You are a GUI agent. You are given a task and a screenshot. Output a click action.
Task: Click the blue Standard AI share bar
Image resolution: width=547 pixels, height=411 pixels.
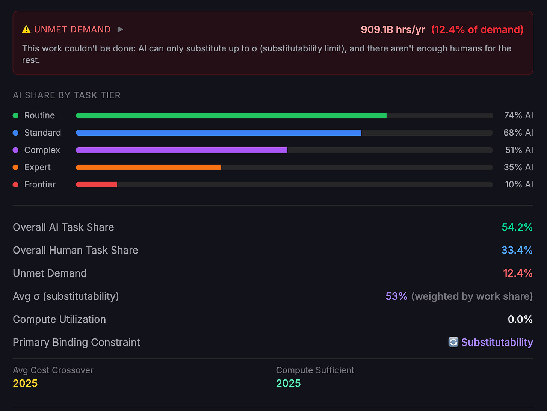[x=218, y=133]
